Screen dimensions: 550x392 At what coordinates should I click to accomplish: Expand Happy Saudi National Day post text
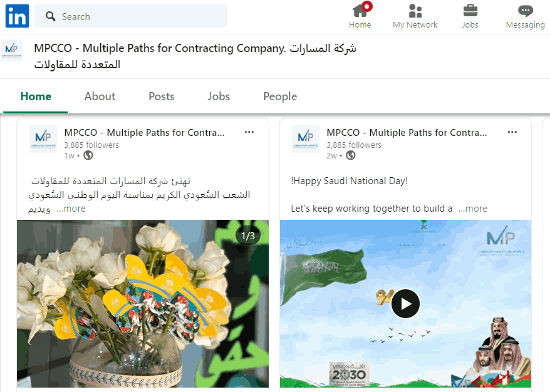pos(473,209)
